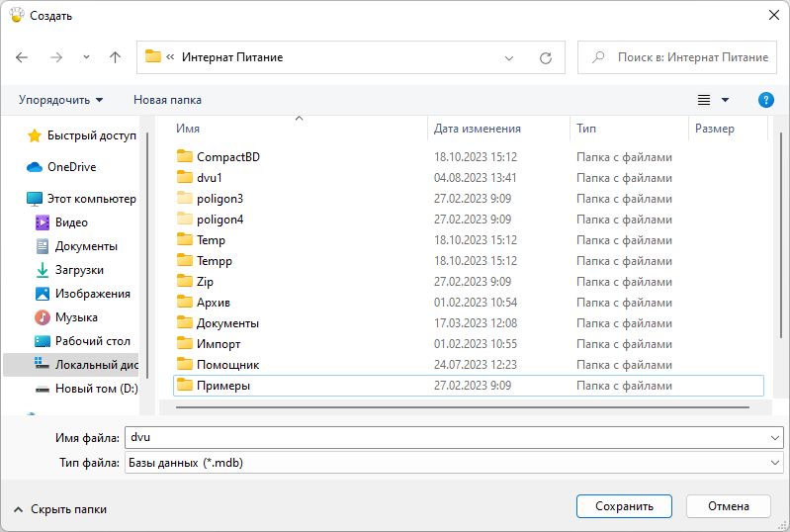The height and width of the screenshot is (532, 790).
Task: Open the Help question mark icon
Action: (x=765, y=100)
